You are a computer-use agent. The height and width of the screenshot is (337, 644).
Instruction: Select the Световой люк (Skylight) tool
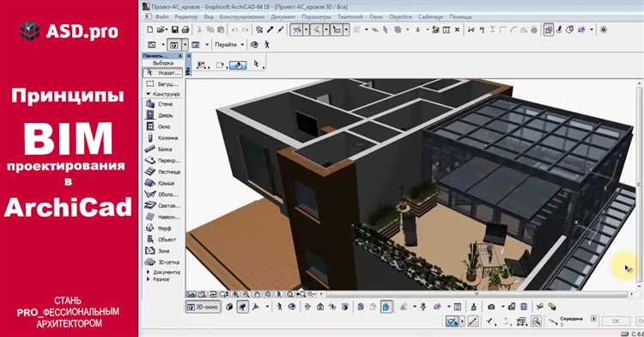[162, 205]
